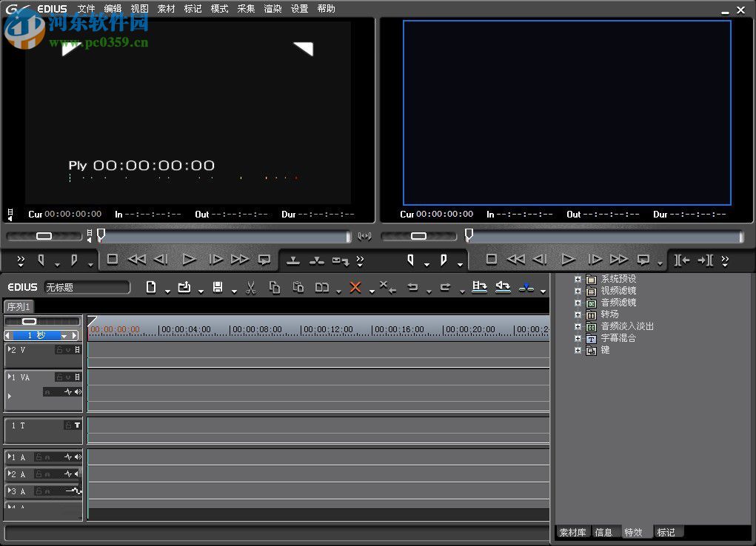Screen dimensions: 756x546
Task: Expand the 转场 transitions folder
Action: coord(578,315)
